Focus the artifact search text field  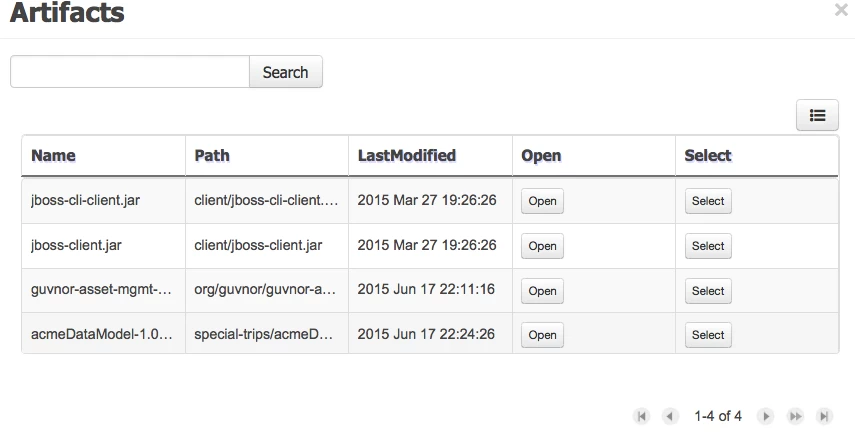[x=130, y=71]
